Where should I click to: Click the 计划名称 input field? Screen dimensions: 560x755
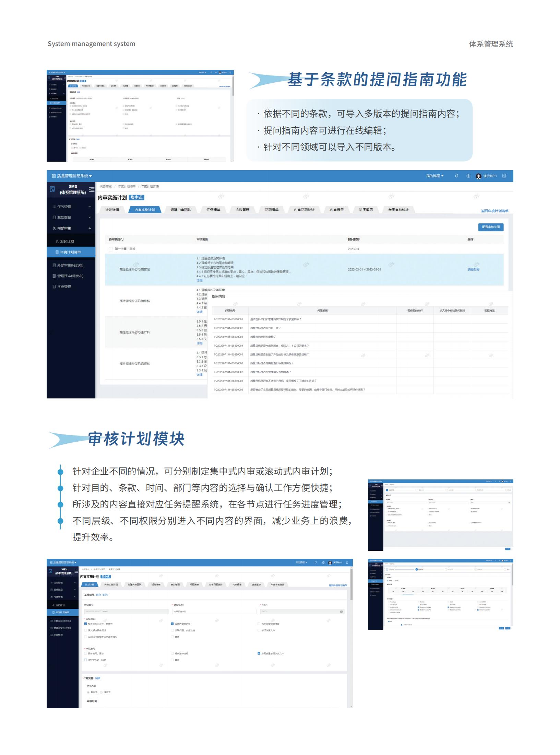[214, 612]
